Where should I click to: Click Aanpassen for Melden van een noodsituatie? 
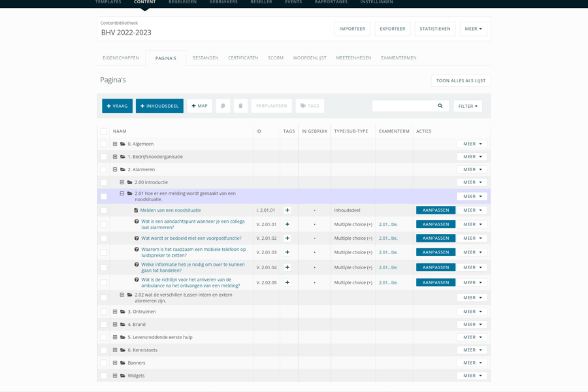(436, 210)
